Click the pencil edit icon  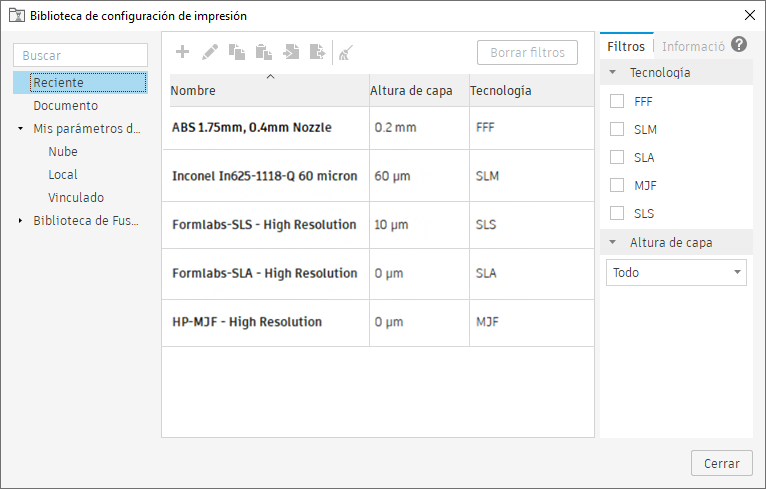coord(210,52)
